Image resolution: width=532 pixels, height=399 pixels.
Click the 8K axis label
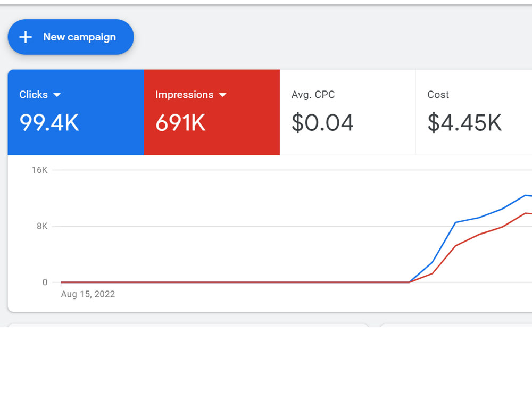point(42,226)
